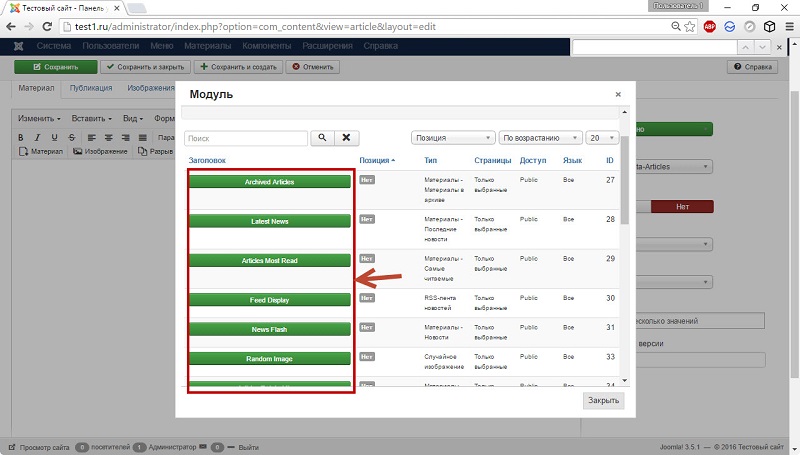
Task: Select the Archived Articles module button
Action: pyautogui.click(x=269, y=182)
